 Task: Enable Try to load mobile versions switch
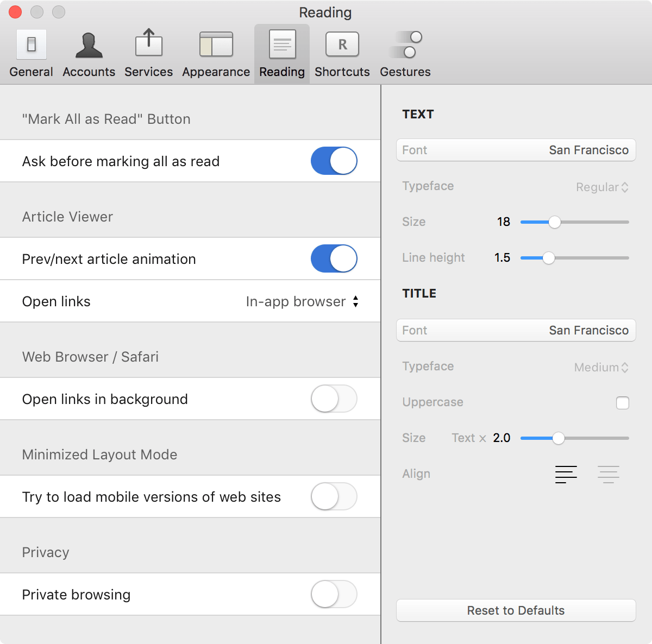[x=334, y=496]
